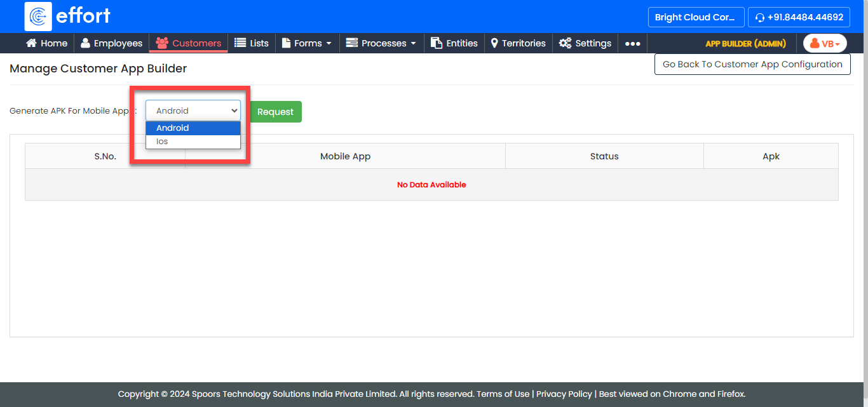Click the support phone number button

click(799, 17)
